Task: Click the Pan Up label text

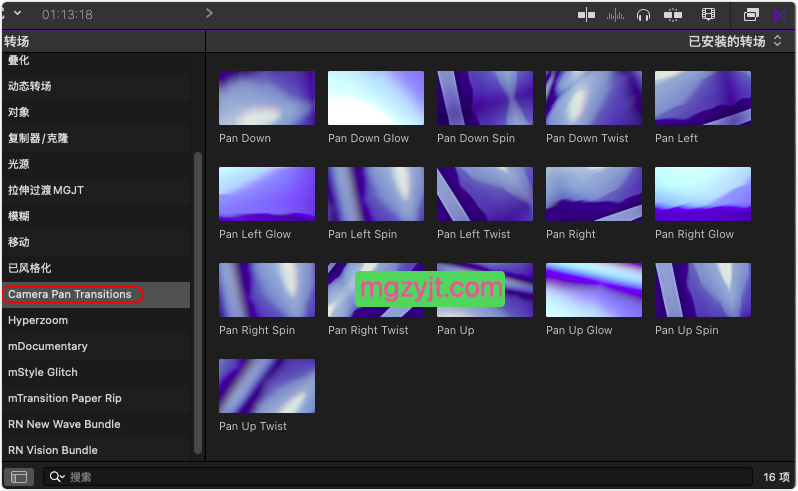Action: [455, 330]
